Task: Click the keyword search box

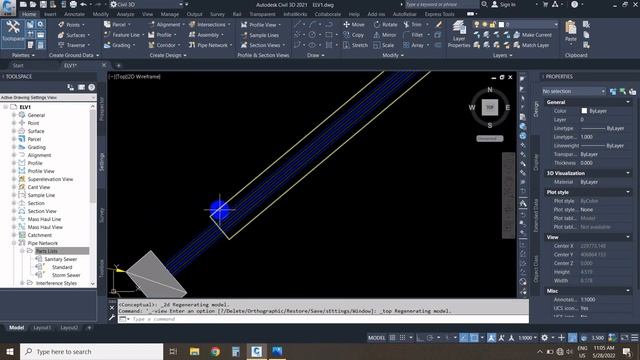Action: point(442,4)
